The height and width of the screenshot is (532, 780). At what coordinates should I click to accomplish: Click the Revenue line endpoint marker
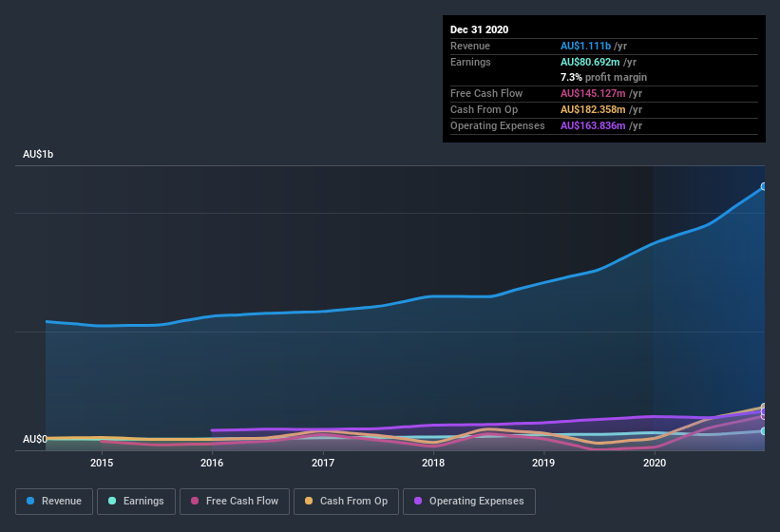(x=764, y=187)
